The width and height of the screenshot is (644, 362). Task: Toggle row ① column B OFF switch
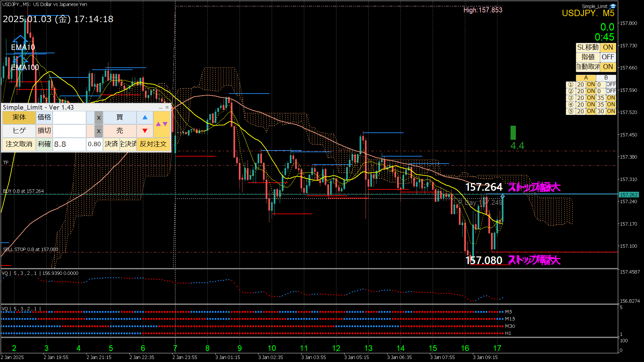[611, 84]
